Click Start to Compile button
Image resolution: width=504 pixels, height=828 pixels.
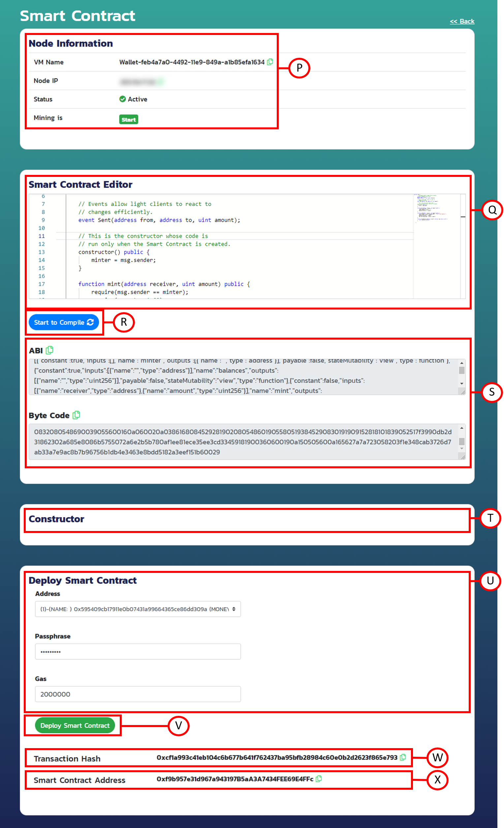[x=64, y=322]
